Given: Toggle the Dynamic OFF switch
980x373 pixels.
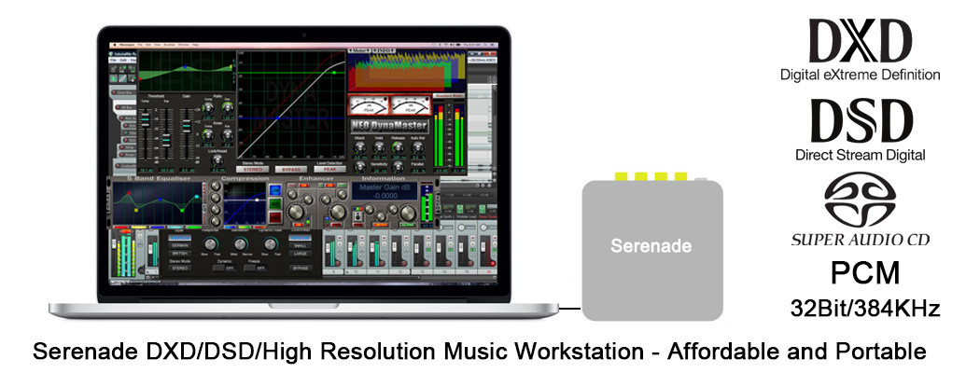Looking at the screenshot, I should 224,268.
